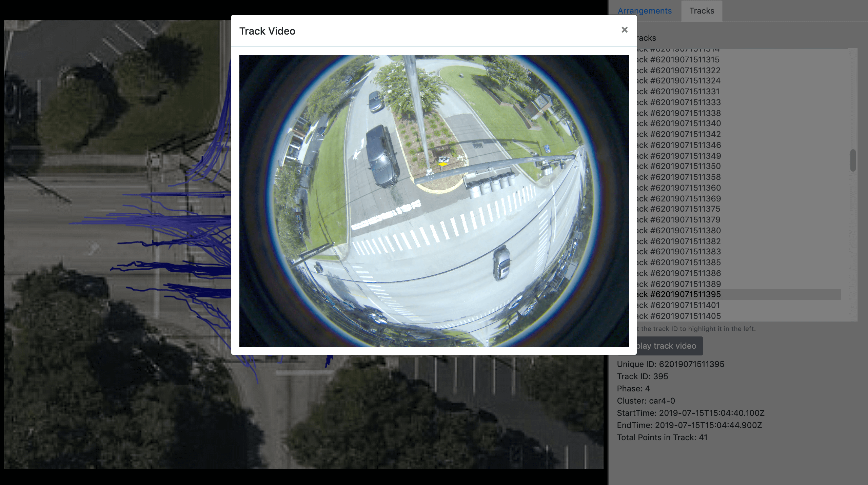Click the Track Video dialog title
The width and height of the screenshot is (868, 485).
tap(267, 31)
